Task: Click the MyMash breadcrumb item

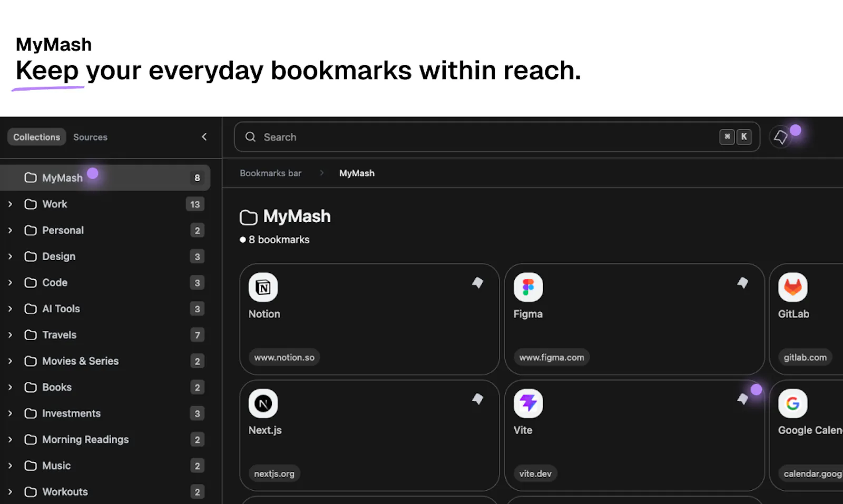Action: 357,173
